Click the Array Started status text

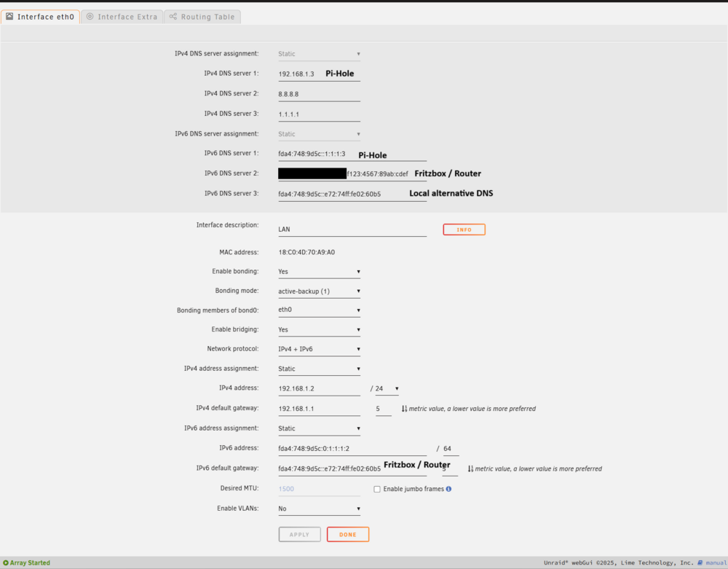30,562
